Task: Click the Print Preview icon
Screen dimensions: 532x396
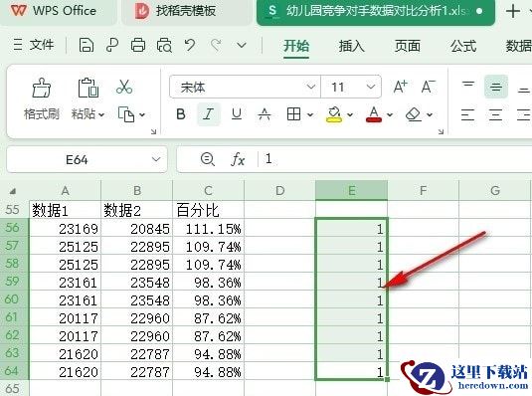Action: click(x=164, y=45)
